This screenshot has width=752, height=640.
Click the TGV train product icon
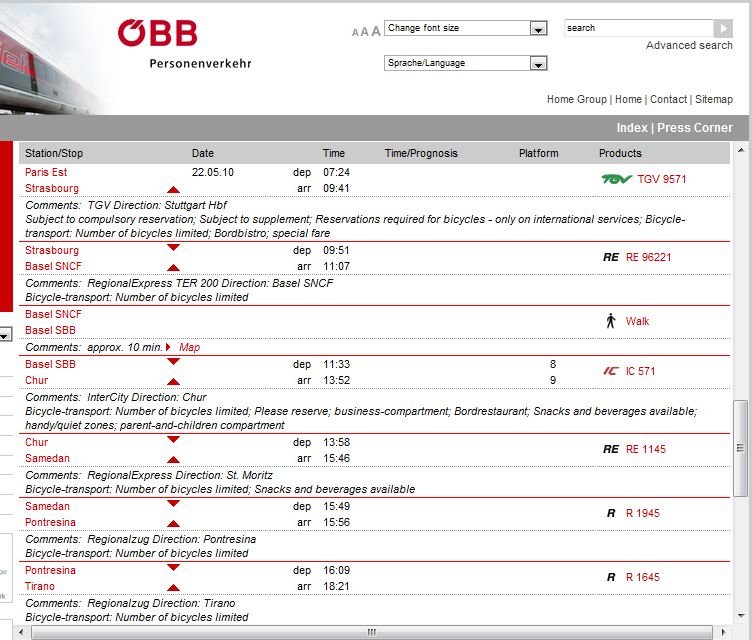coord(616,179)
